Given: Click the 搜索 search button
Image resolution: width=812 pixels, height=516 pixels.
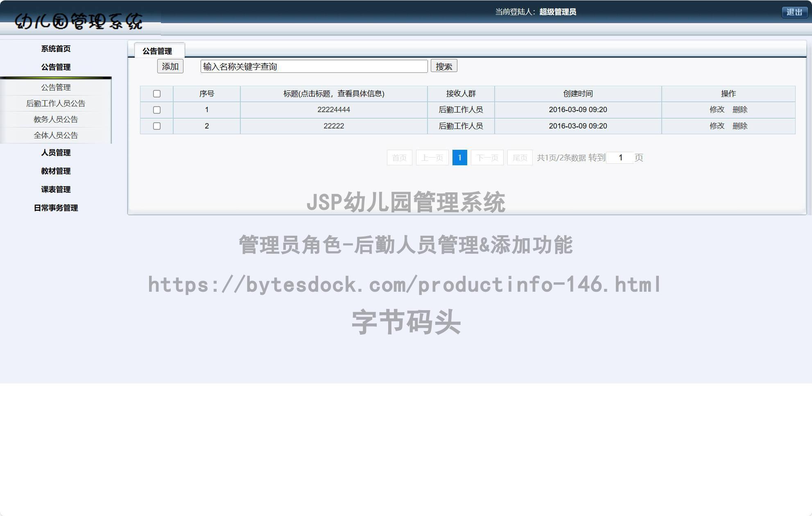Looking at the screenshot, I should coord(444,66).
